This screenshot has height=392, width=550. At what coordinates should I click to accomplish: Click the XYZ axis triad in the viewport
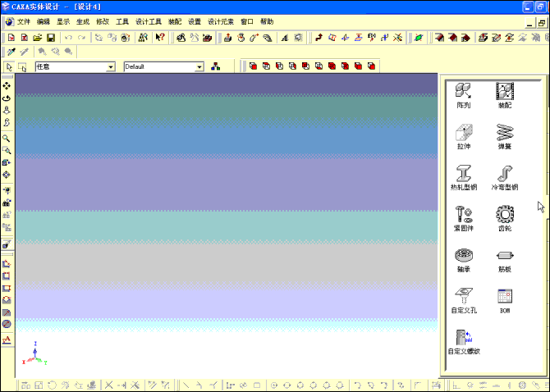[34, 353]
